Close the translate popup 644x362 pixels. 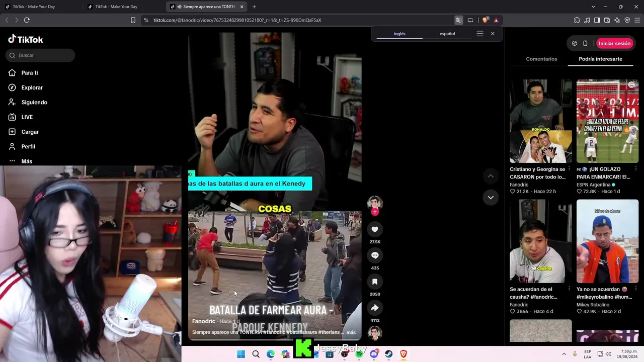tap(493, 34)
